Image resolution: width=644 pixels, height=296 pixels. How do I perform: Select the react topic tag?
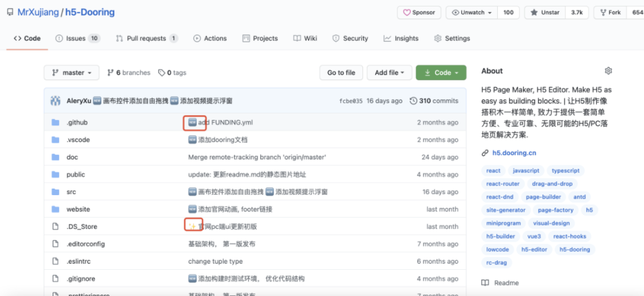click(x=493, y=171)
